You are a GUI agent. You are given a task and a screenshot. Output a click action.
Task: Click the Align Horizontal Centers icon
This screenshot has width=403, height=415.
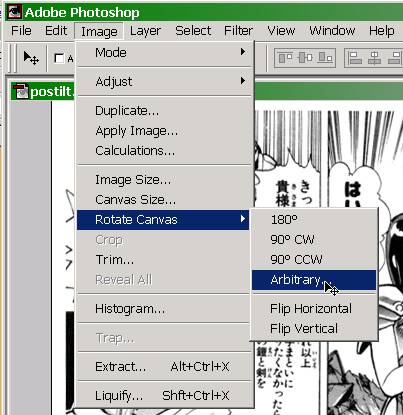[x=374, y=58]
